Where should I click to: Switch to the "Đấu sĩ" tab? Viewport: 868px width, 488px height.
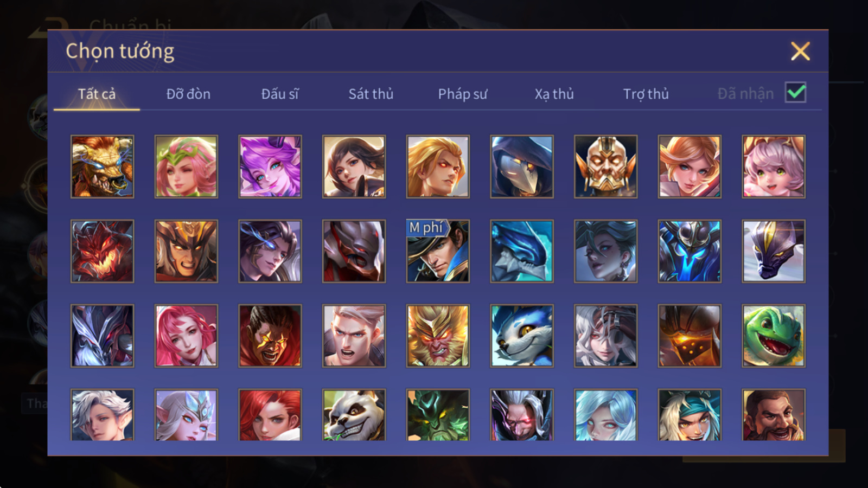pyautogui.click(x=280, y=94)
